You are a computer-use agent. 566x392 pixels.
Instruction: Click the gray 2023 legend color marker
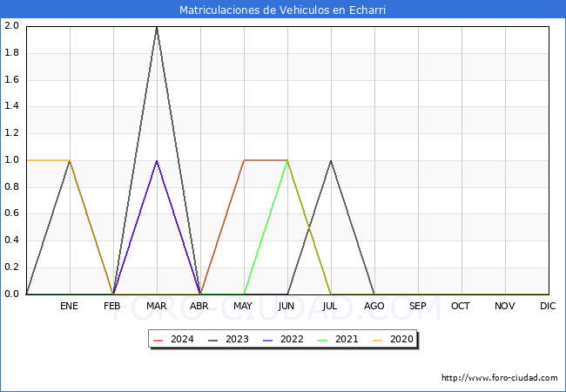point(213,341)
